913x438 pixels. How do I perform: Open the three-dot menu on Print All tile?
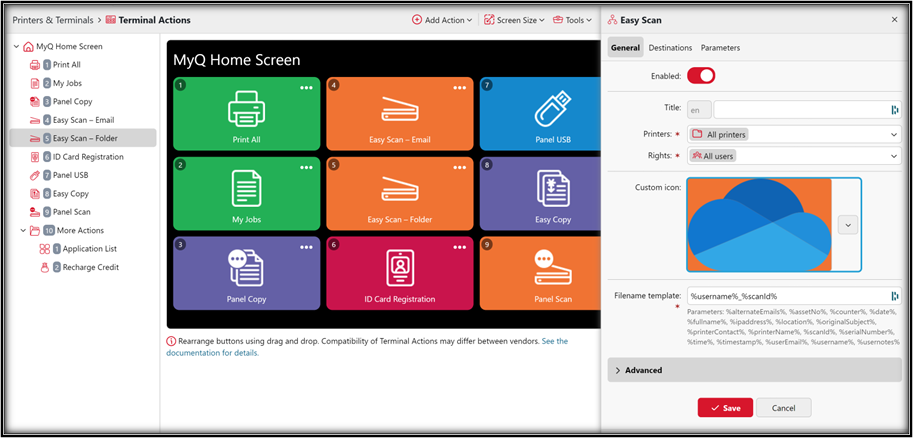[306, 88]
